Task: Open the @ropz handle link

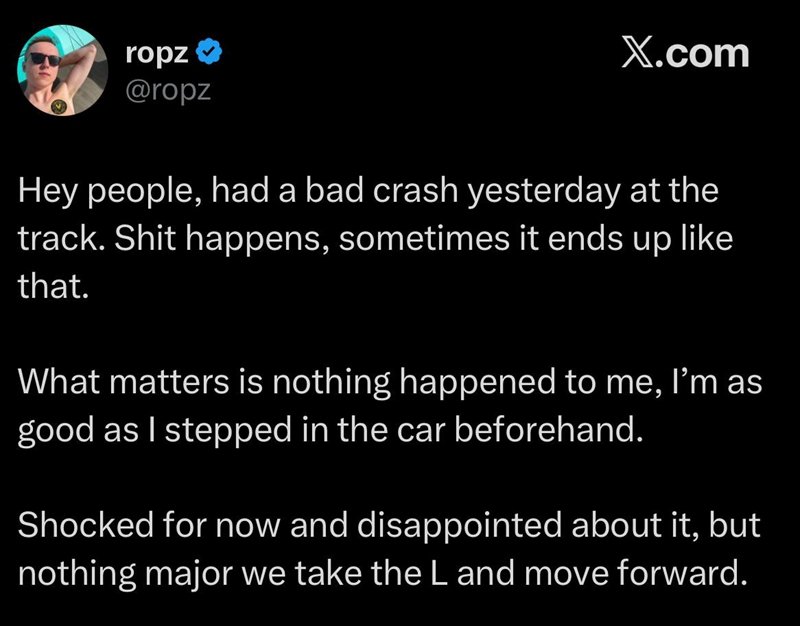Action: click(x=168, y=90)
